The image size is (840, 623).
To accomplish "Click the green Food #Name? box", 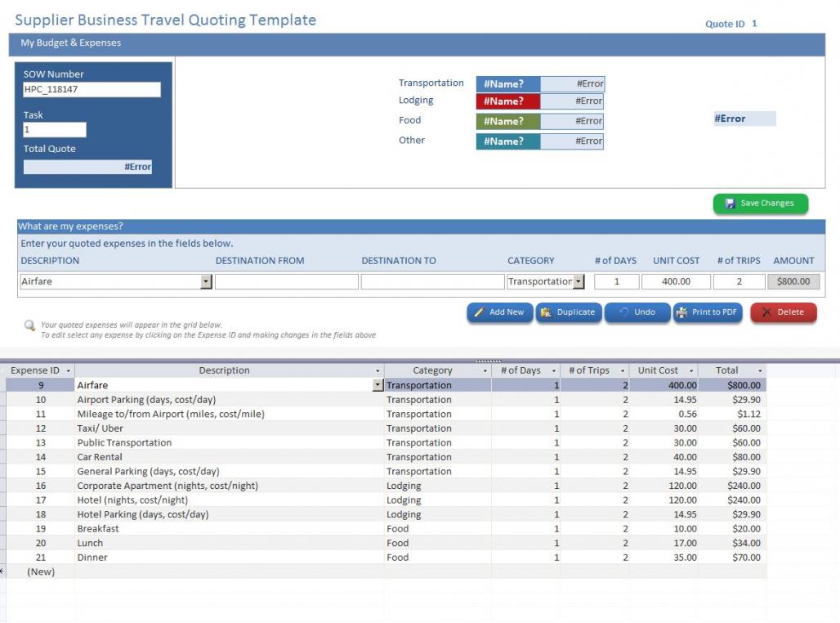I will pyautogui.click(x=508, y=121).
